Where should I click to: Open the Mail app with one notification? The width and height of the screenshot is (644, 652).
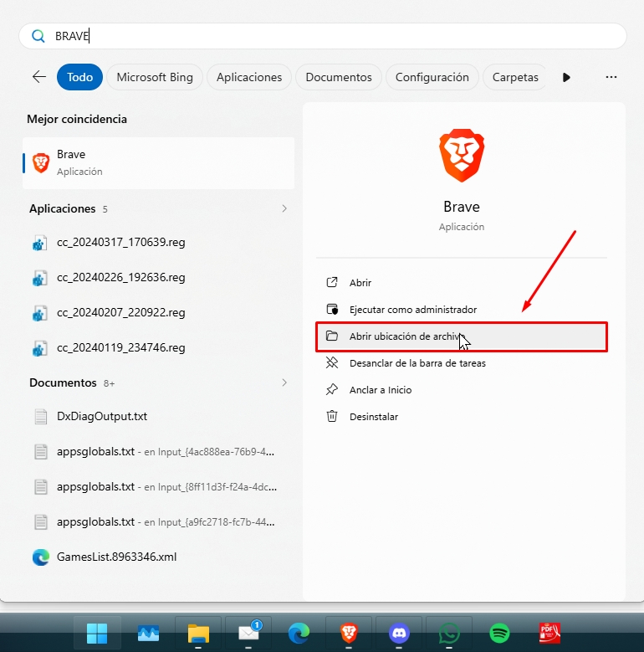pyautogui.click(x=248, y=634)
